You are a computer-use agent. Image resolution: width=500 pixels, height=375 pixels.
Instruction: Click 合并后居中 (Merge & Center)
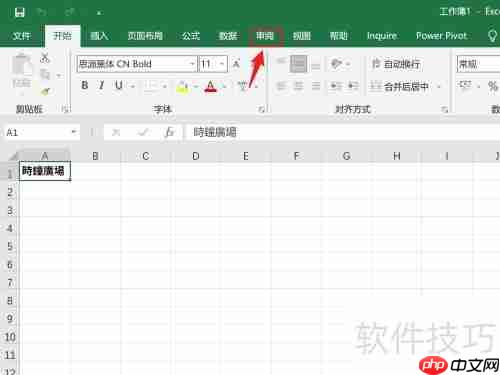click(399, 87)
